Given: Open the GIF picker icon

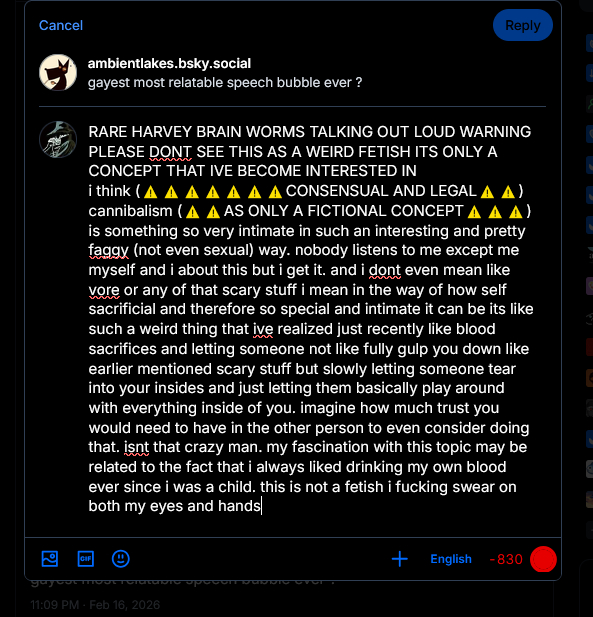Looking at the screenshot, I should click(85, 559).
